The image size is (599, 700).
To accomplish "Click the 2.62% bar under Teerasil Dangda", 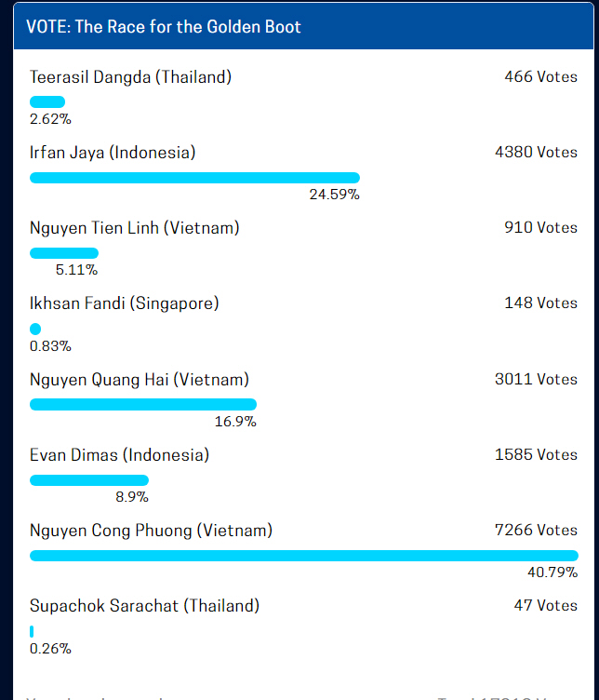I will (x=47, y=101).
